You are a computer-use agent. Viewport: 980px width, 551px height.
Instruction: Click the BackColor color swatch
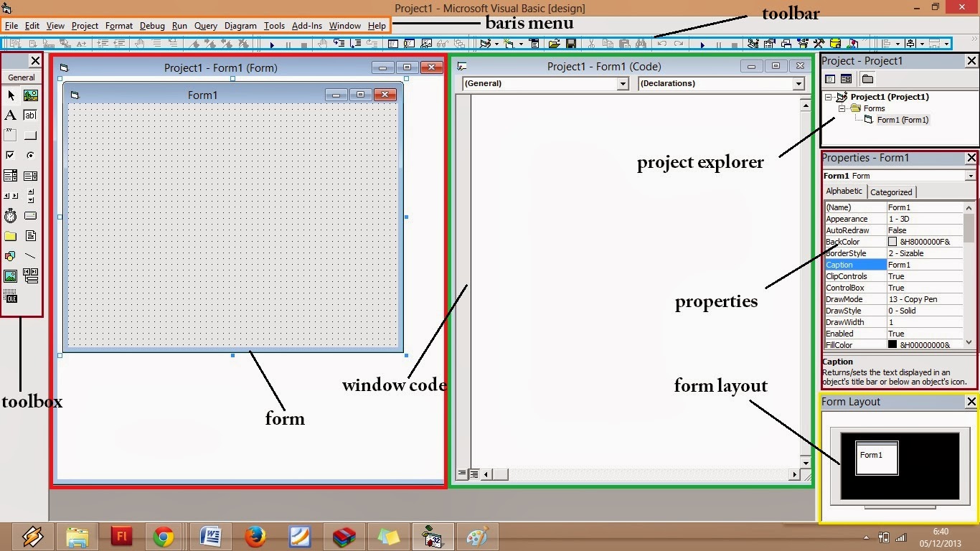point(892,242)
